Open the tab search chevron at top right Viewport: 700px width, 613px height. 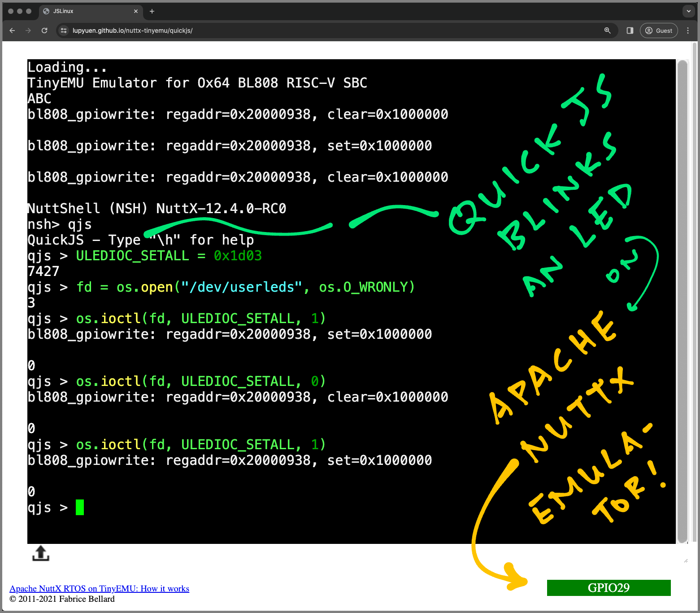pos(688,11)
